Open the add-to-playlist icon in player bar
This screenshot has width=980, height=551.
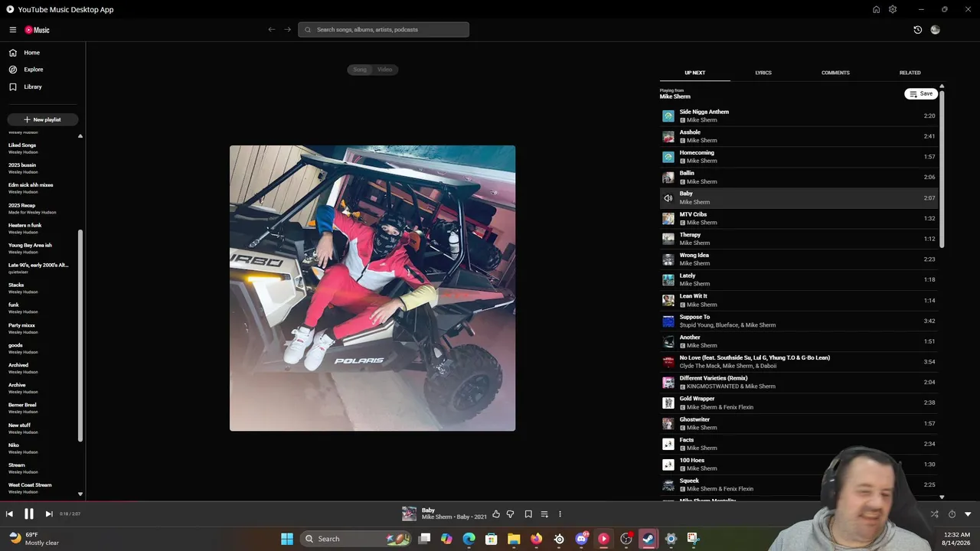(x=544, y=514)
